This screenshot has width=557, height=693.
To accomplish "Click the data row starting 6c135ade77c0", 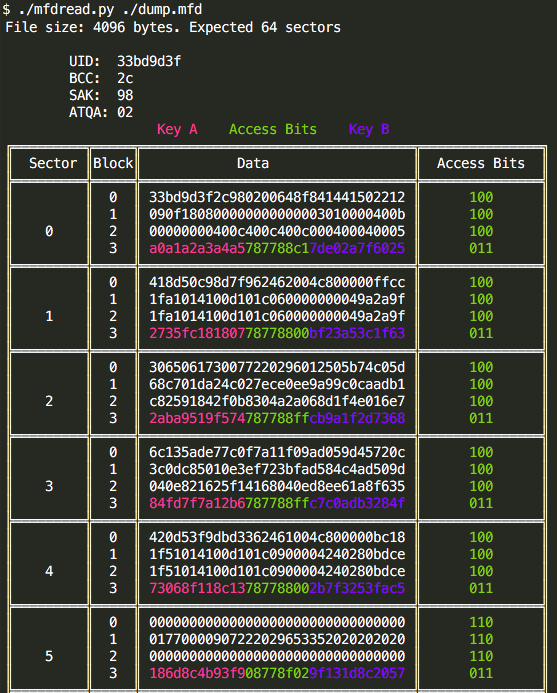I will (277, 452).
